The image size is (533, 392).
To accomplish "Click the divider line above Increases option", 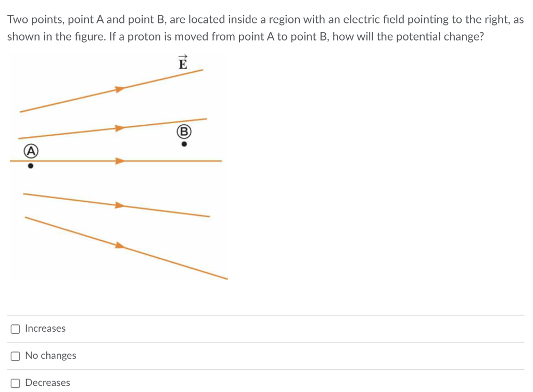I will click(x=266, y=315).
